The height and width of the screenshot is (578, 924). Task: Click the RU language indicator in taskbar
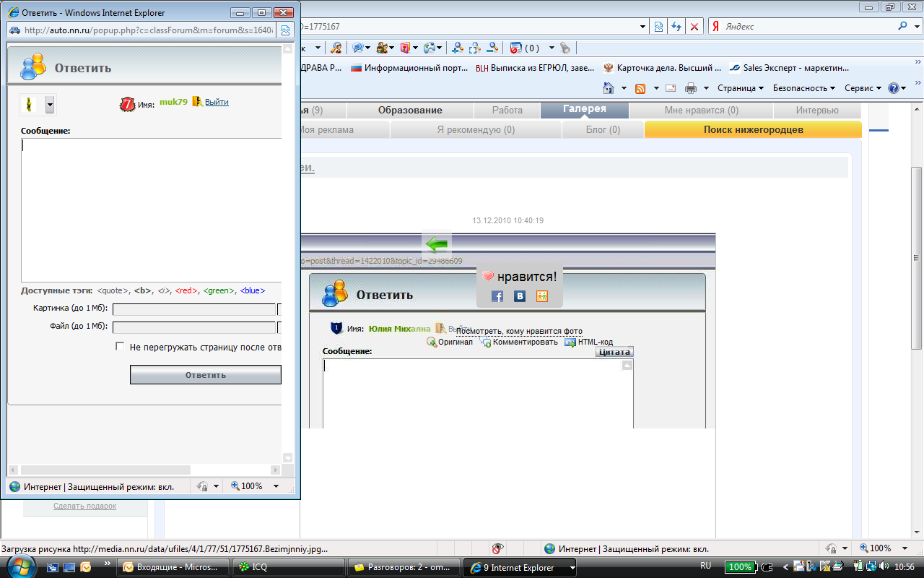coord(705,565)
